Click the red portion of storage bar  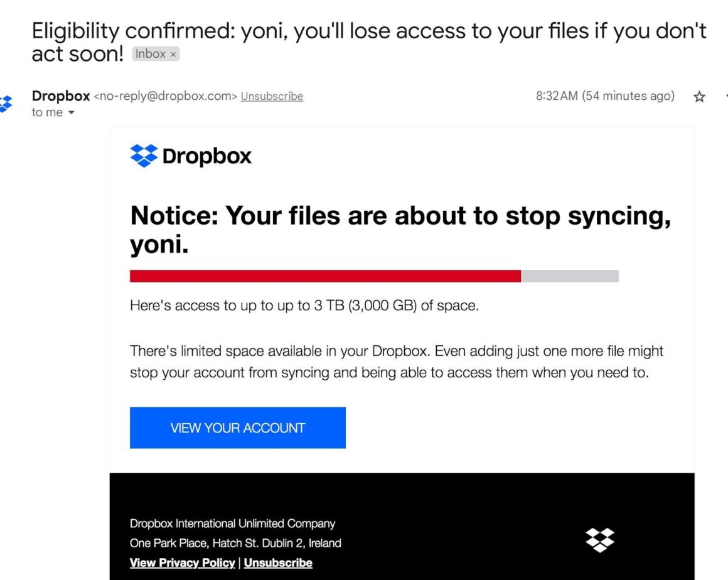point(325,276)
